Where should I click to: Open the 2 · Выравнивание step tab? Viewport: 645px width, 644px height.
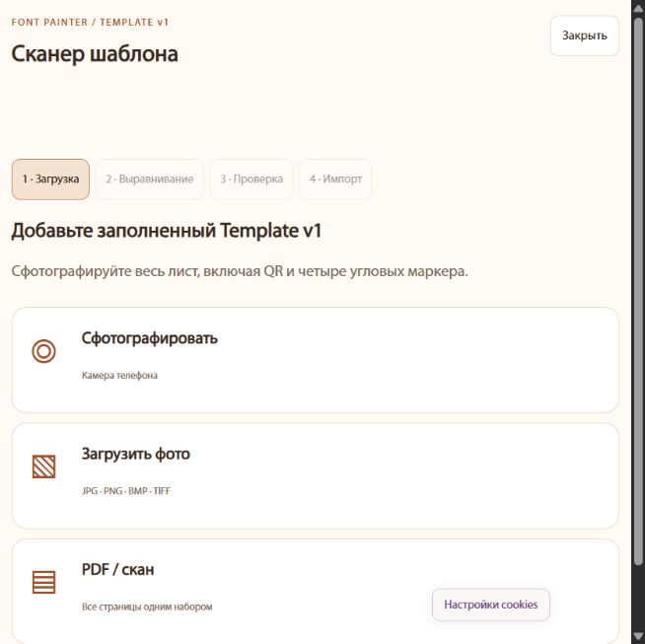point(150,179)
